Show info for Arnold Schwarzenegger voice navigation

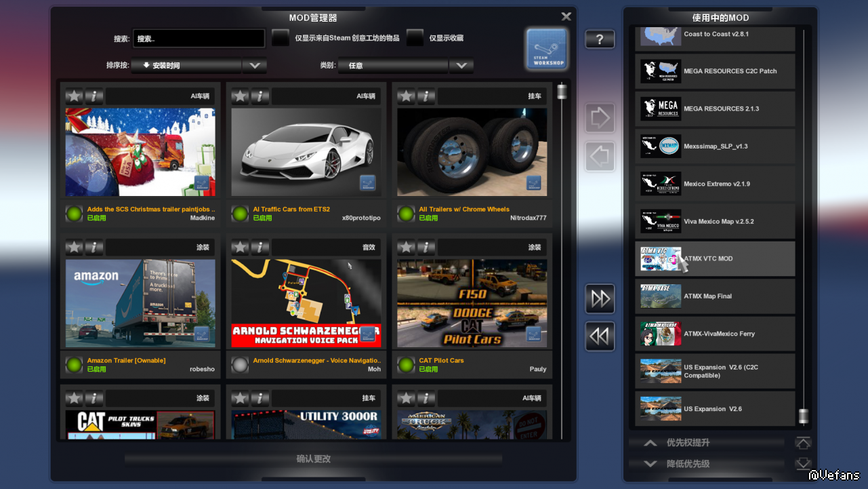(260, 248)
